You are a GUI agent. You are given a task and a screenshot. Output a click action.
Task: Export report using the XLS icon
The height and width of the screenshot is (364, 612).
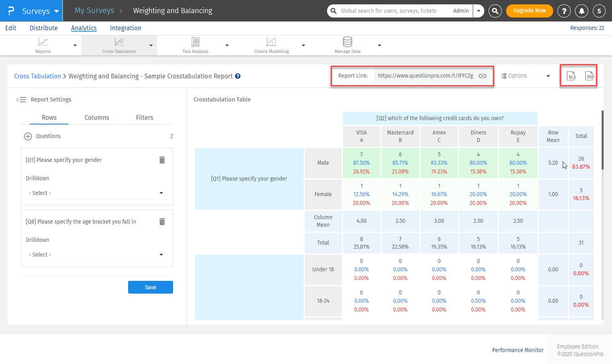571,76
